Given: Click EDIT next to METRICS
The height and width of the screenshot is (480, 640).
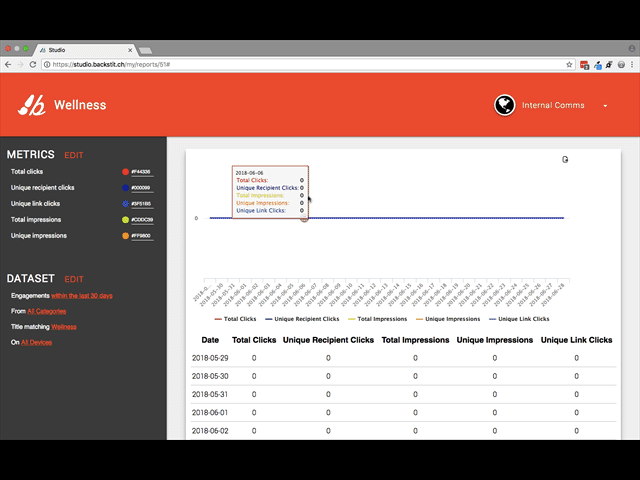Looking at the screenshot, I should tap(74, 155).
